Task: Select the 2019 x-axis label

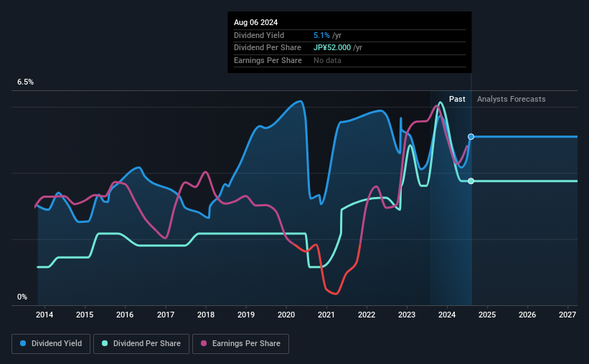Action: coord(246,315)
